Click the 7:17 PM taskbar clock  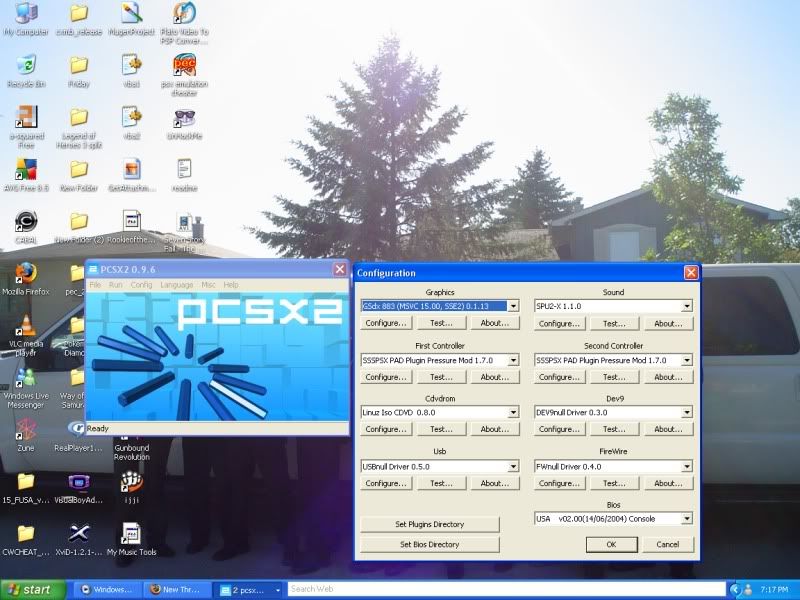(x=773, y=590)
